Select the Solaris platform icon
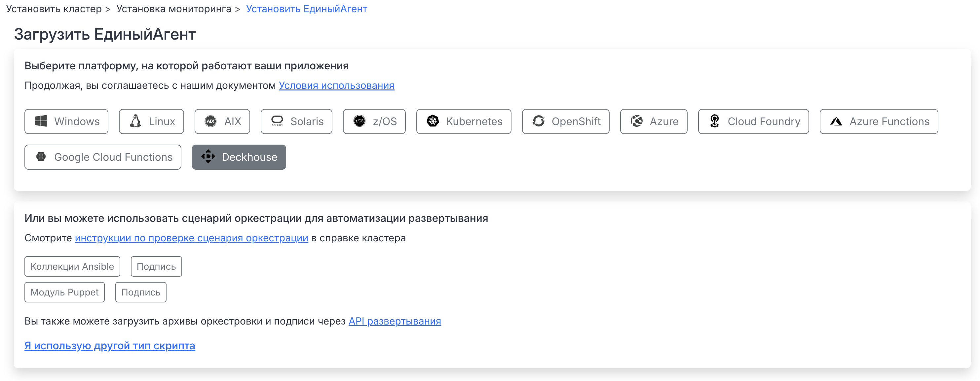The height and width of the screenshot is (381, 980). (x=277, y=121)
